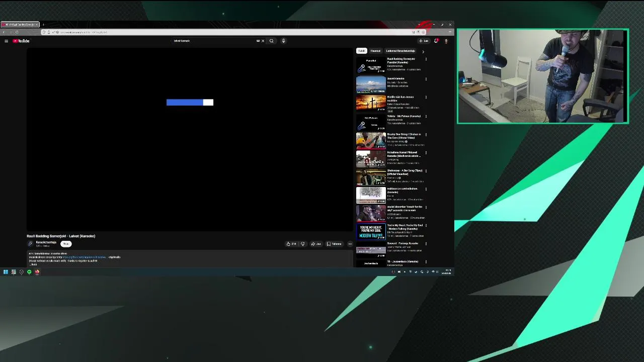Open options menu for Chicken in The Corn
The width and height of the screenshot is (644, 362).
[426, 135]
